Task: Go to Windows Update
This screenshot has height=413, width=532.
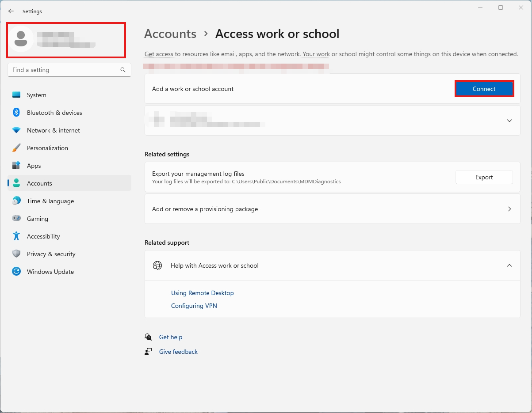Action: (69, 272)
